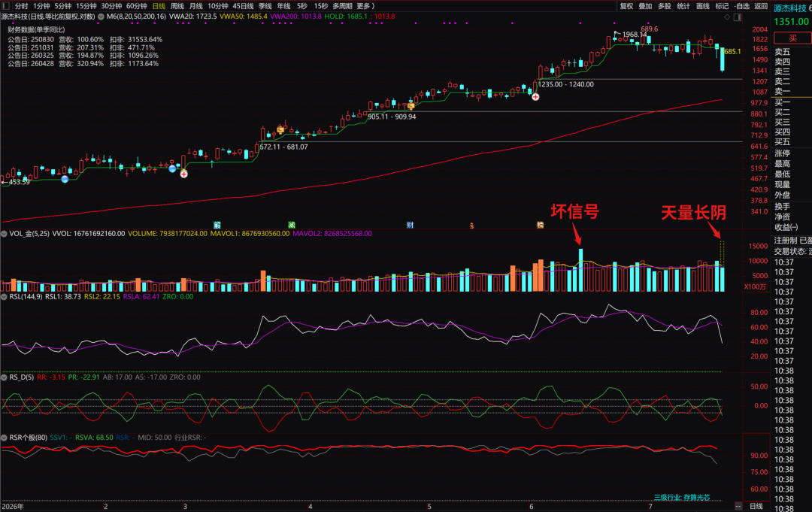Select the 45日线 period tab
This screenshot has width=812, height=512.
point(243,6)
